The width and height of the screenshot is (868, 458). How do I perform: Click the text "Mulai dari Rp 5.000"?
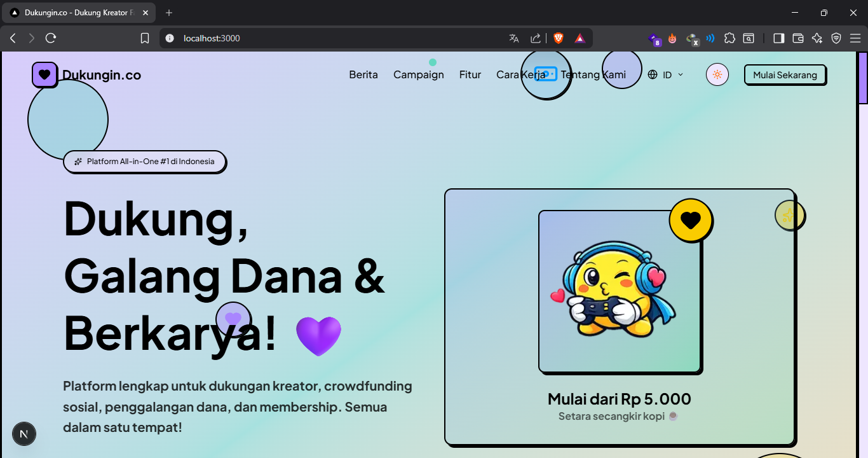[x=620, y=399]
